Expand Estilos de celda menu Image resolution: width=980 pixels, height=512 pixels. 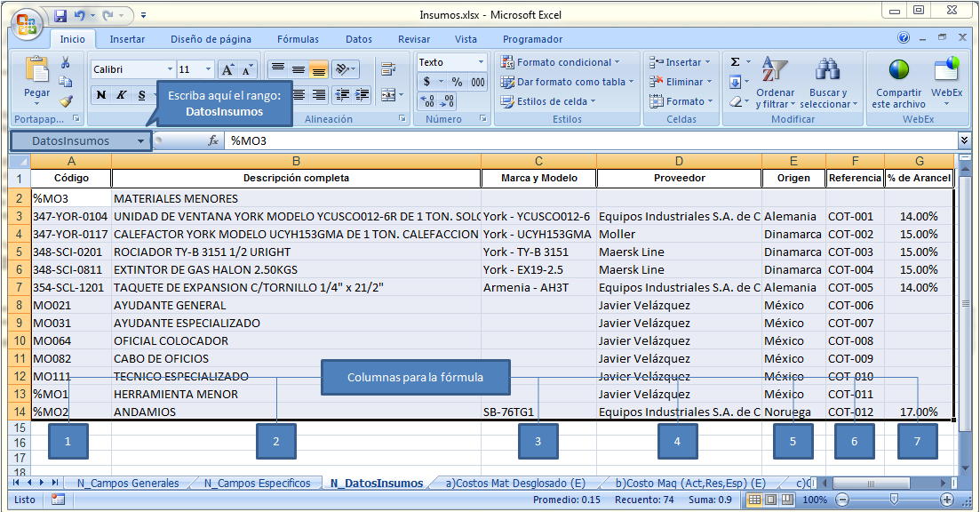tap(548, 101)
